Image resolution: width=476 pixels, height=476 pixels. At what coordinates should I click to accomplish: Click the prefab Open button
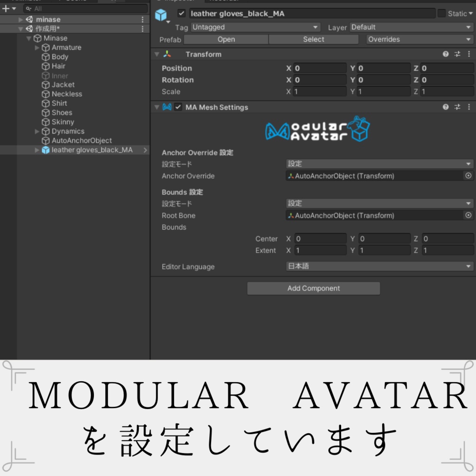(226, 40)
